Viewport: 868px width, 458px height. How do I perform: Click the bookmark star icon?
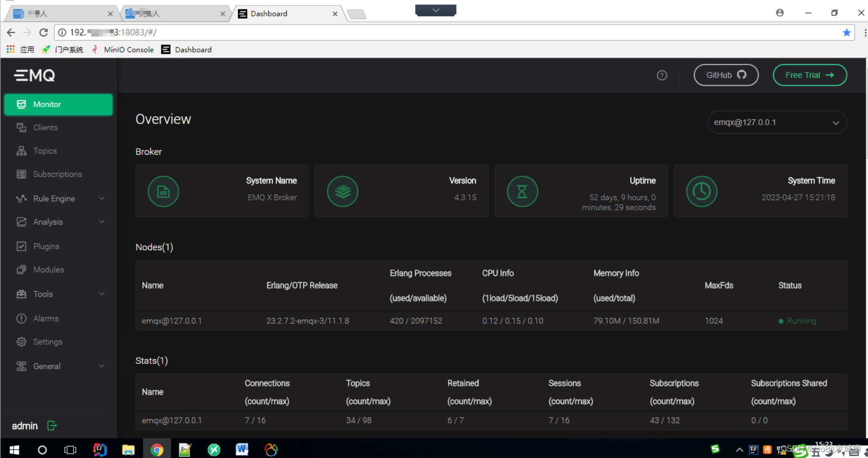pos(847,32)
